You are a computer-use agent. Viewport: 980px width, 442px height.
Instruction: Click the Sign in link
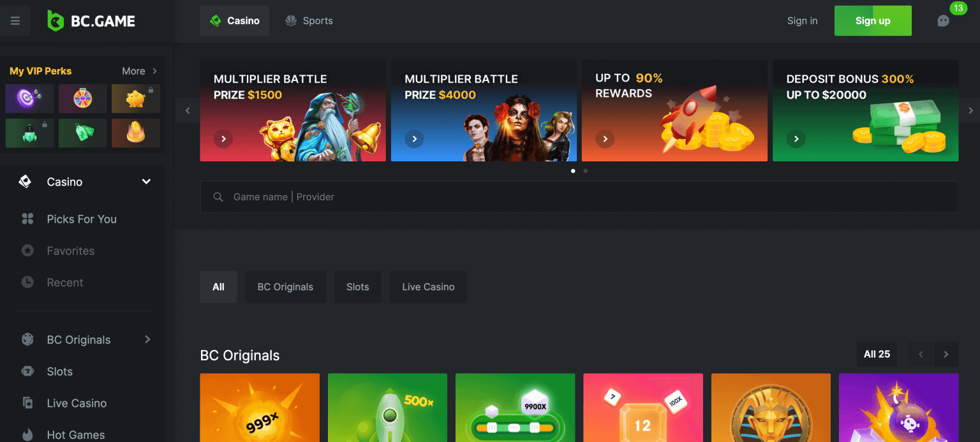(802, 21)
